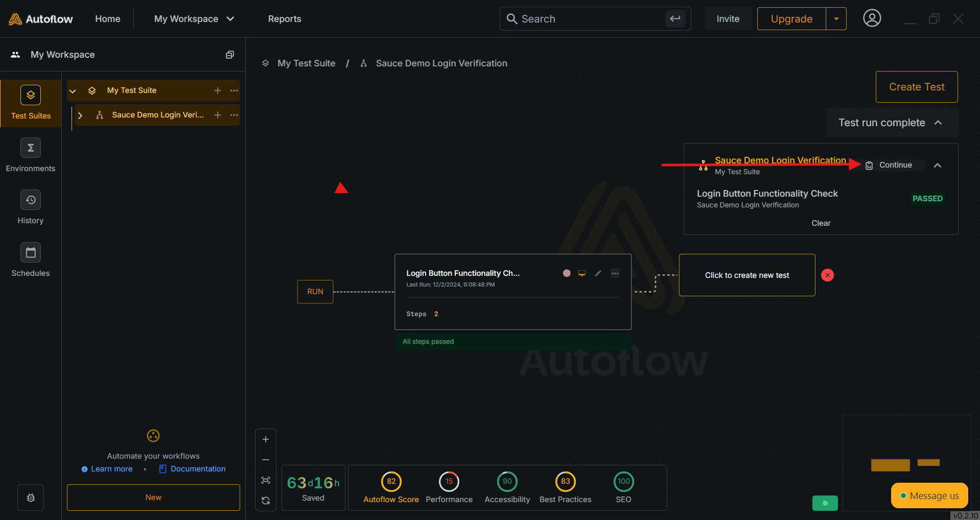The image size is (980, 520).
Task: Collapse the Sauce Demo Login Verification results
Action: point(938,166)
